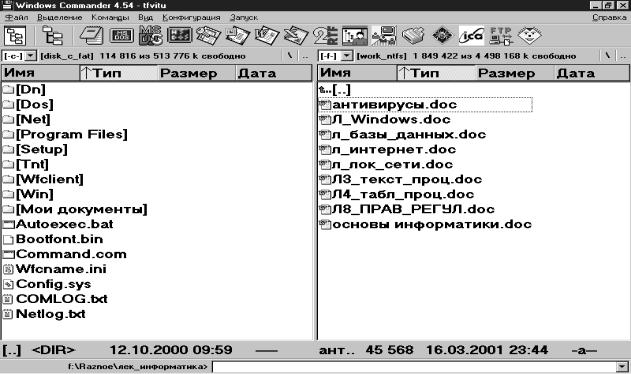The height and width of the screenshot is (374, 631).
Task: Select the Netlog.txt file
Action: (44, 314)
